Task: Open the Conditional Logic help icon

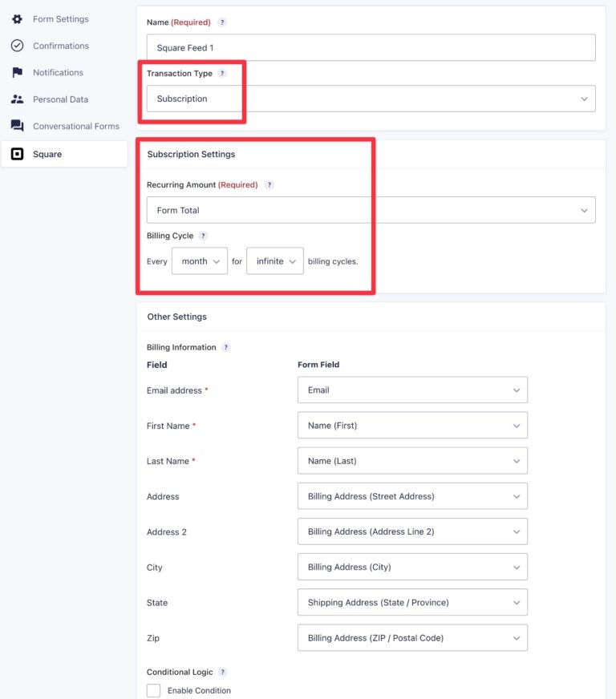Action: pyautogui.click(x=221, y=672)
